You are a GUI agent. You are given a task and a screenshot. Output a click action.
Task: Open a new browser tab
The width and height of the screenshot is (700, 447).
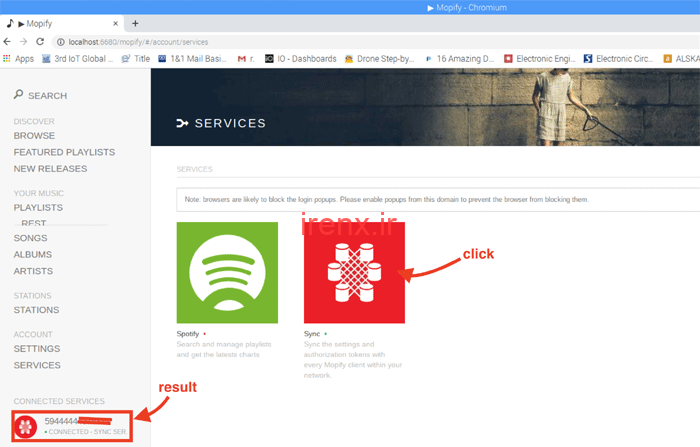pos(135,24)
